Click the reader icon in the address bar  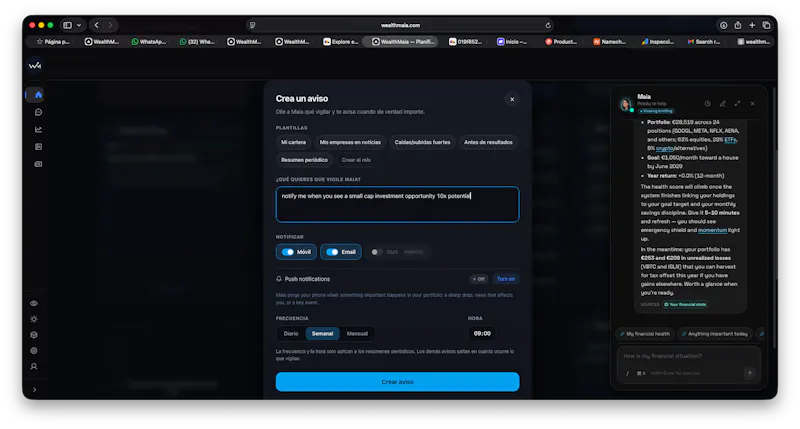click(x=253, y=25)
